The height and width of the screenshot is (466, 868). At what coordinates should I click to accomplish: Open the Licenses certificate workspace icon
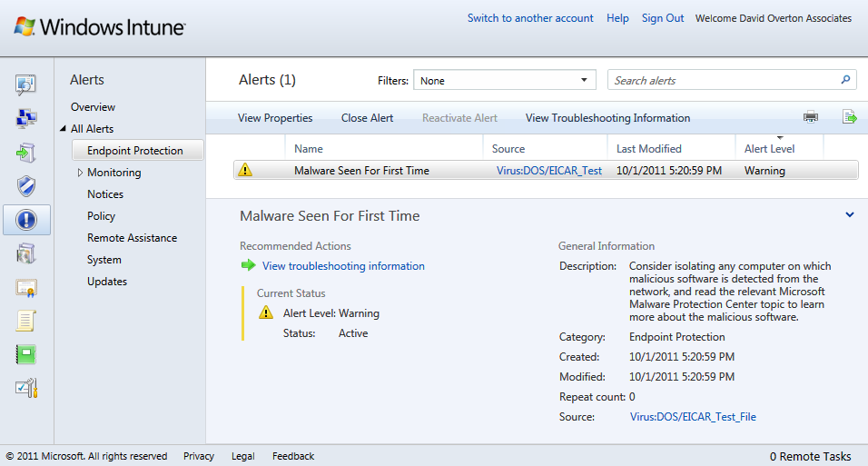(x=26, y=288)
